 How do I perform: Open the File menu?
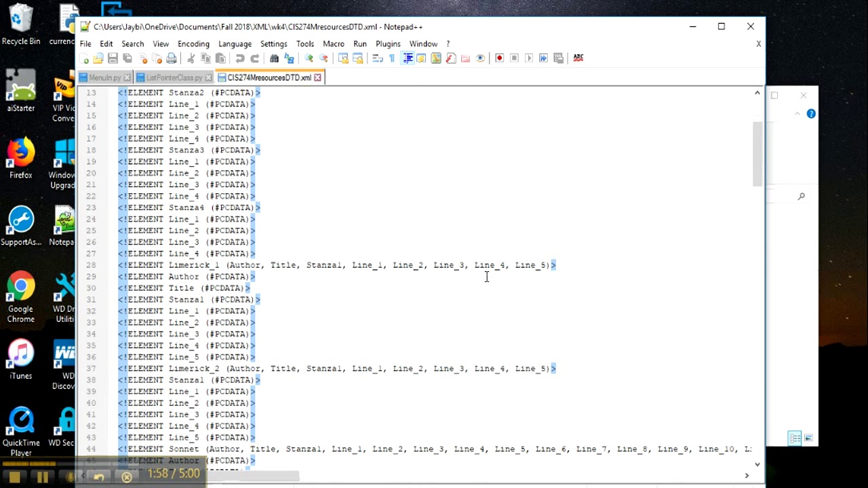[85, 43]
